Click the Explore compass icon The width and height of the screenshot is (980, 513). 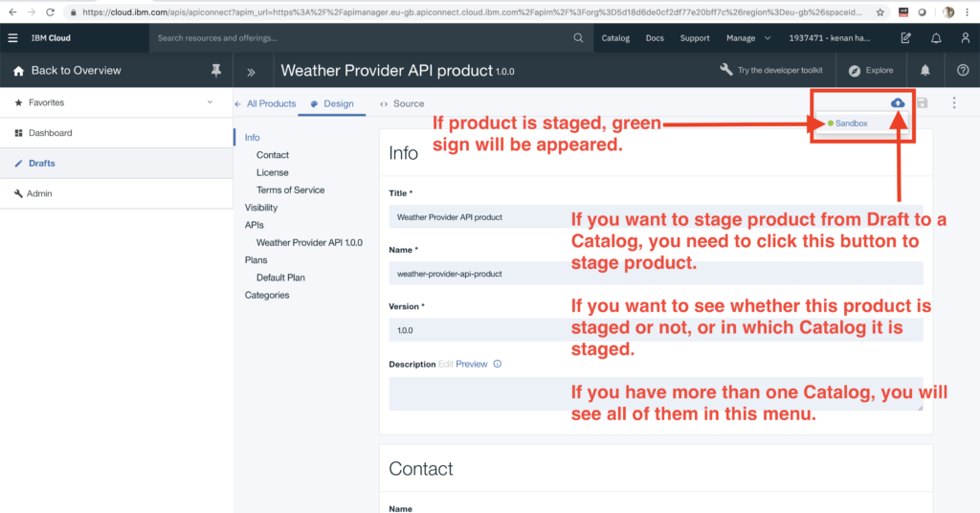[x=855, y=71]
